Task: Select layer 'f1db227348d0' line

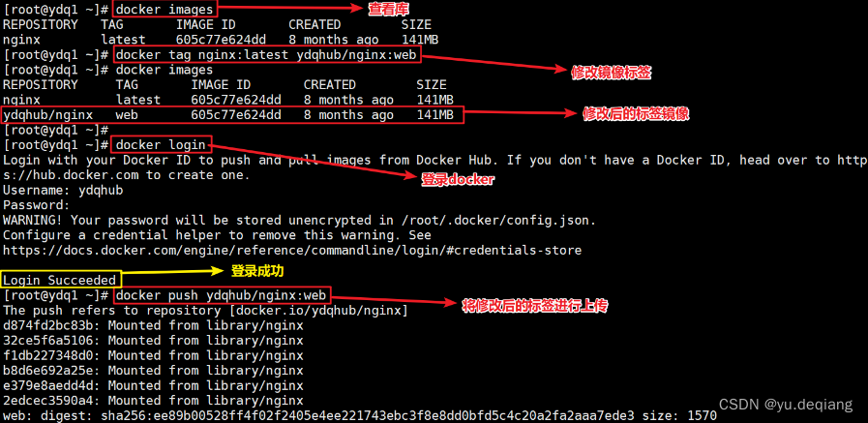Action: coord(153,355)
